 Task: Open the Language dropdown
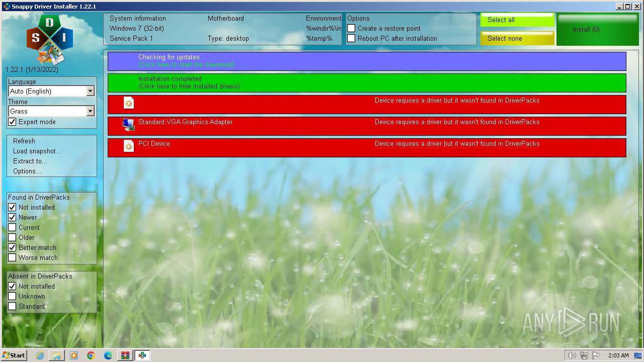52,91
